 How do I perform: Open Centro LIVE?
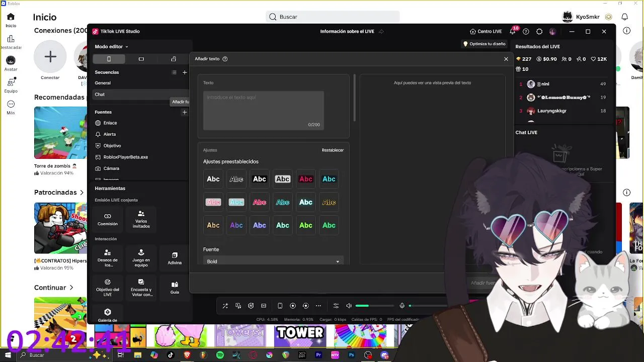click(x=486, y=31)
